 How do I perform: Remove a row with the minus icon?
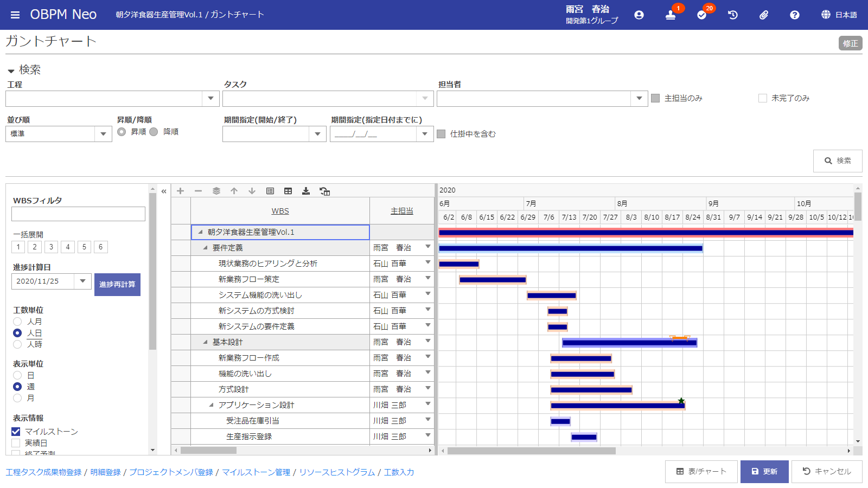[x=199, y=191]
